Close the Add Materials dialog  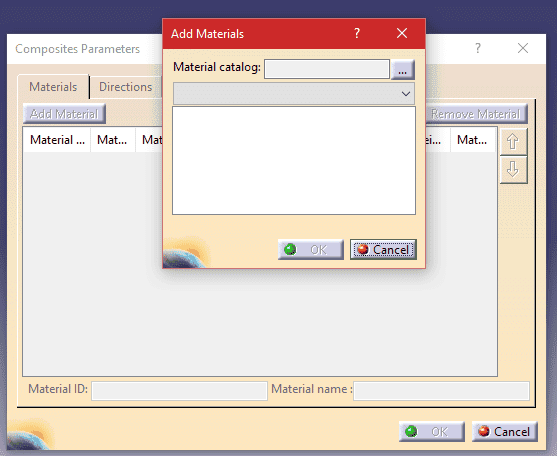[402, 33]
